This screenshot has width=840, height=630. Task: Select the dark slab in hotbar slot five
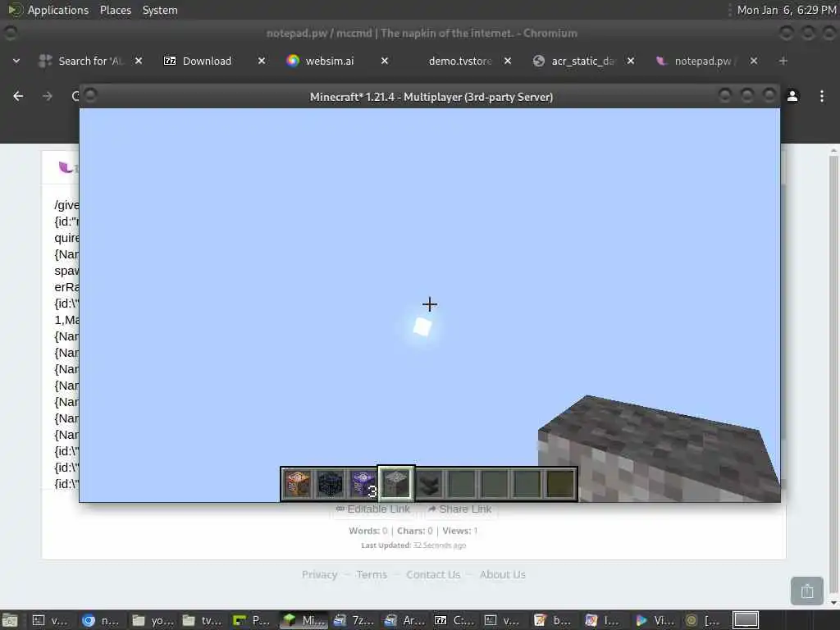[429, 484]
